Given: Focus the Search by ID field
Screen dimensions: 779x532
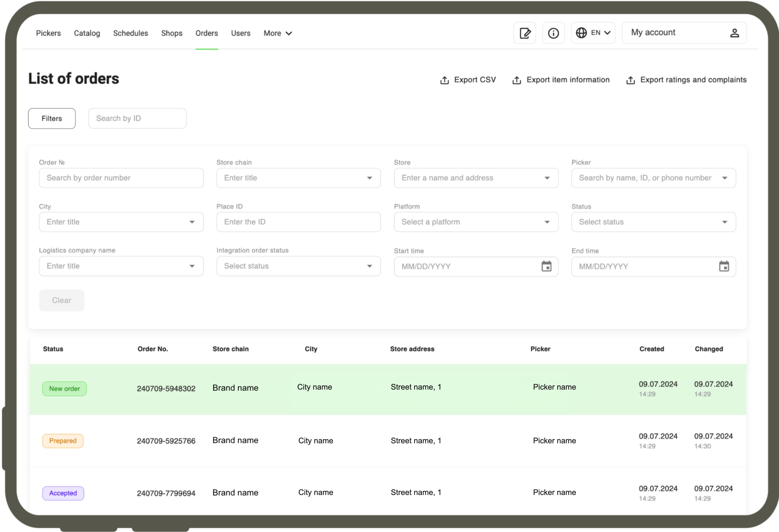Looking at the screenshot, I should [137, 118].
